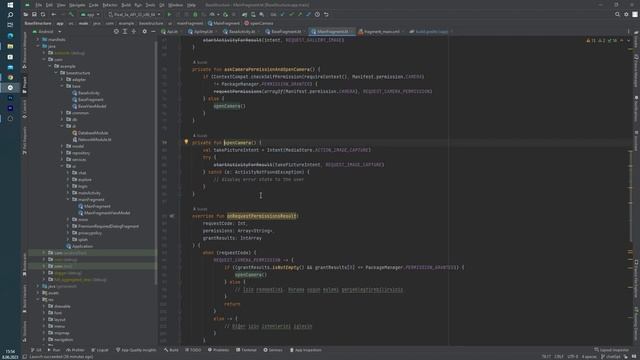Open the TODO tool window

[x=193, y=350]
